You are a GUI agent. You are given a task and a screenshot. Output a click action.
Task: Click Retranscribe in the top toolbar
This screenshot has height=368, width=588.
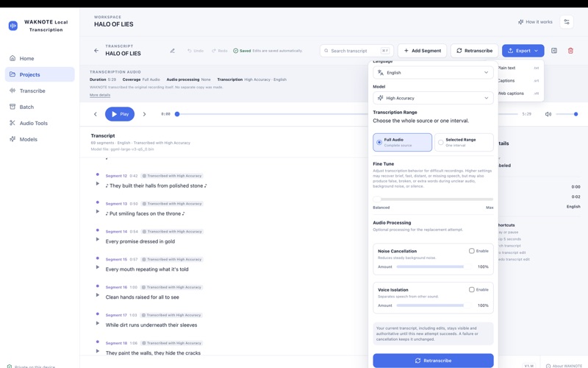tap(474, 51)
